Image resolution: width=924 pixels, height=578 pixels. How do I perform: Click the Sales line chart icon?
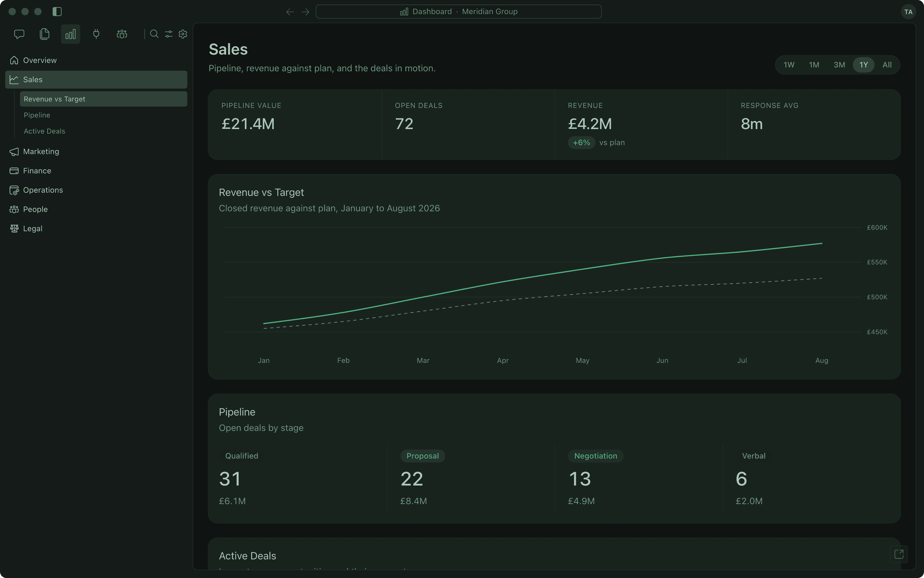point(14,79)
